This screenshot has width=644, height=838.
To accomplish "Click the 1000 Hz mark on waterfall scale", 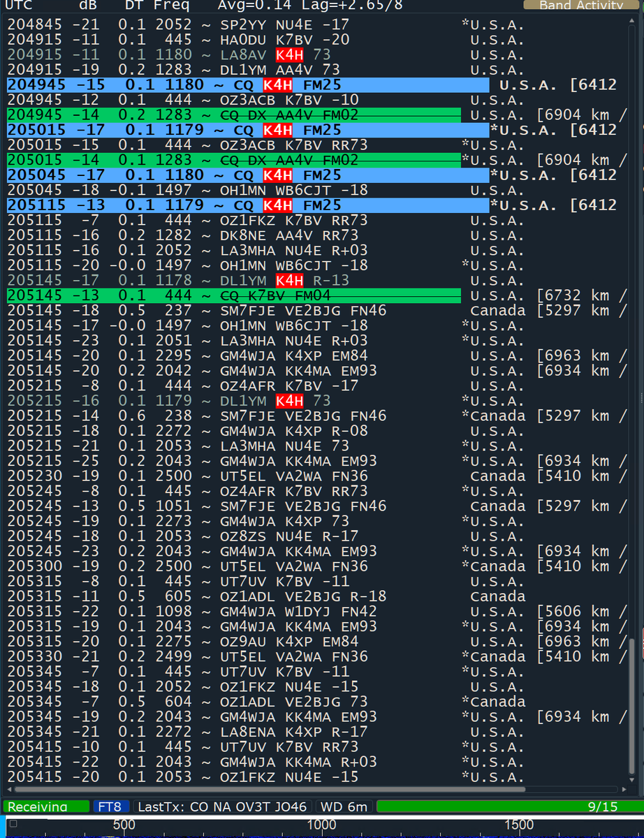I will click(x=323, y=825).
